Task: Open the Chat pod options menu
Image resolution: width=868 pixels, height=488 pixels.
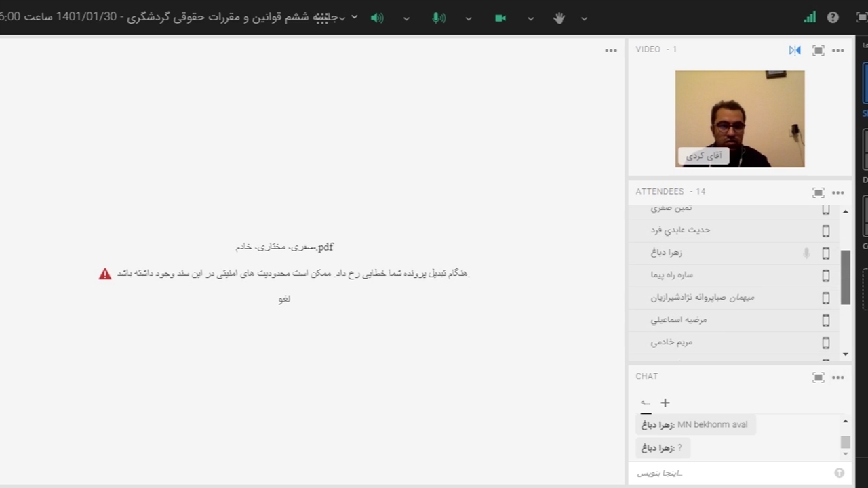Action: pyautogui.click(x=838, y=378)
